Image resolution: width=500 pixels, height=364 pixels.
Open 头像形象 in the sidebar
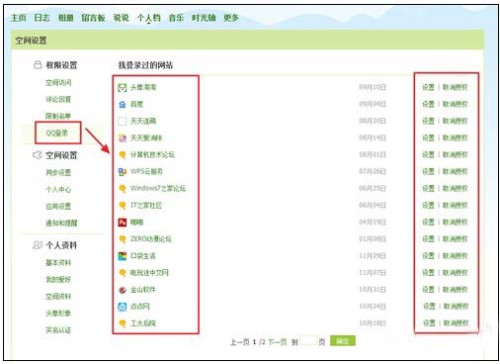click(58, 313)
